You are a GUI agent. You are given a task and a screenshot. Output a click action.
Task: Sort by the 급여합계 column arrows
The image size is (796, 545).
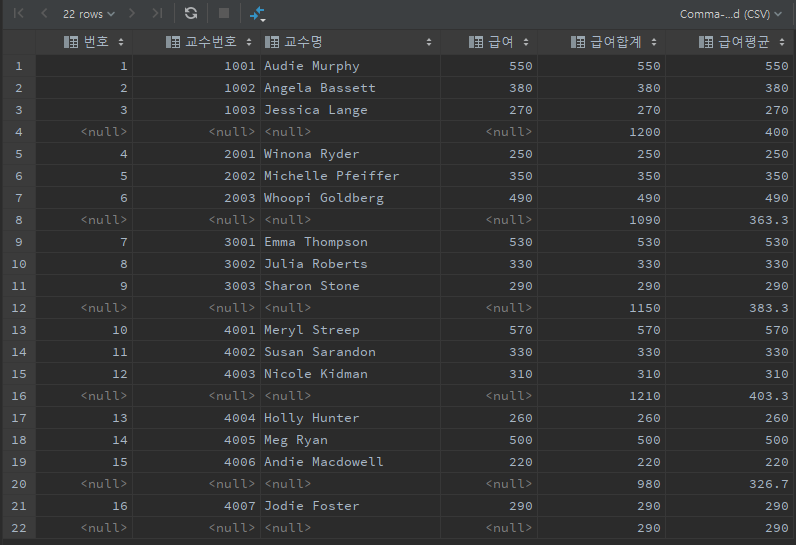[654, 42]
